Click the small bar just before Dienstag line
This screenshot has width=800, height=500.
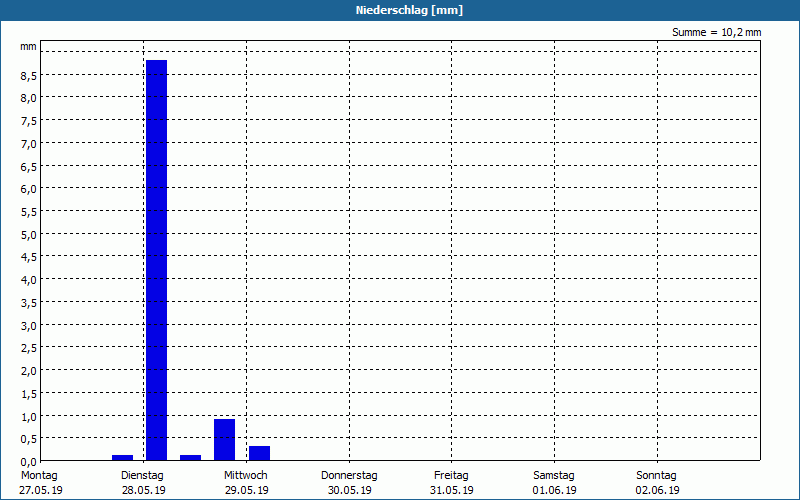pyautogui.click(x=122, y=458)
